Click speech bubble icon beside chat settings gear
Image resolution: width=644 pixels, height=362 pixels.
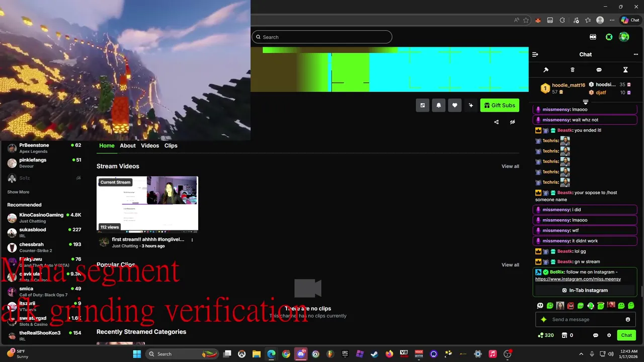(x=596, y=335)
